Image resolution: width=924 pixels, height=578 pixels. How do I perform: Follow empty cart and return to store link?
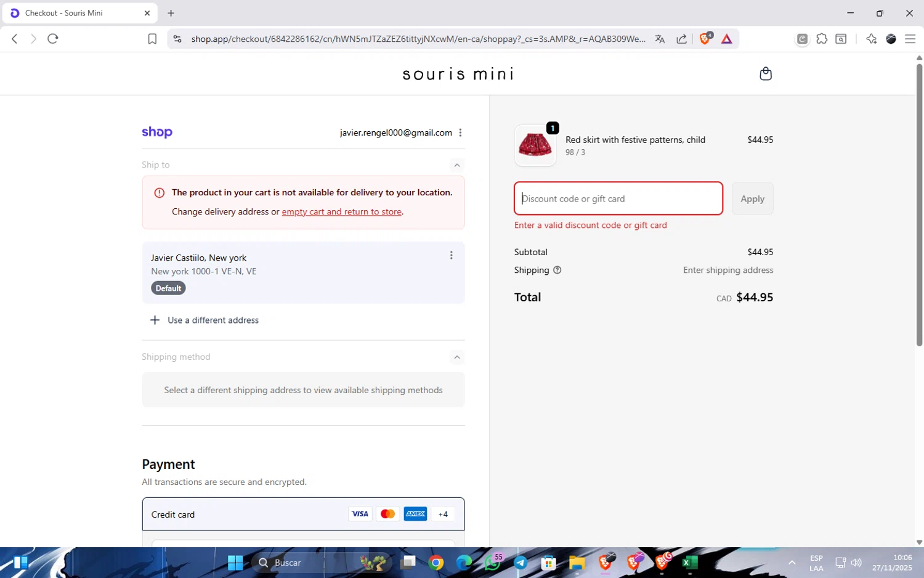click(342, 212)
